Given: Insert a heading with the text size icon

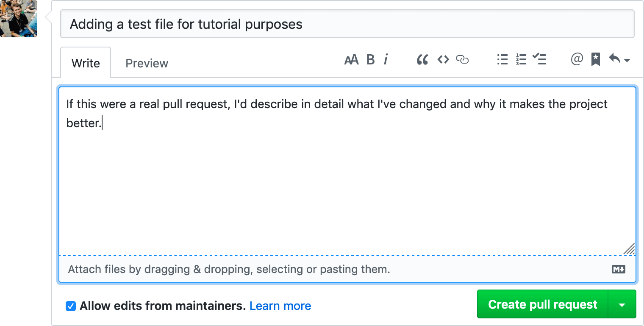Looking at the screenshot, I should (x=351, y=60).
